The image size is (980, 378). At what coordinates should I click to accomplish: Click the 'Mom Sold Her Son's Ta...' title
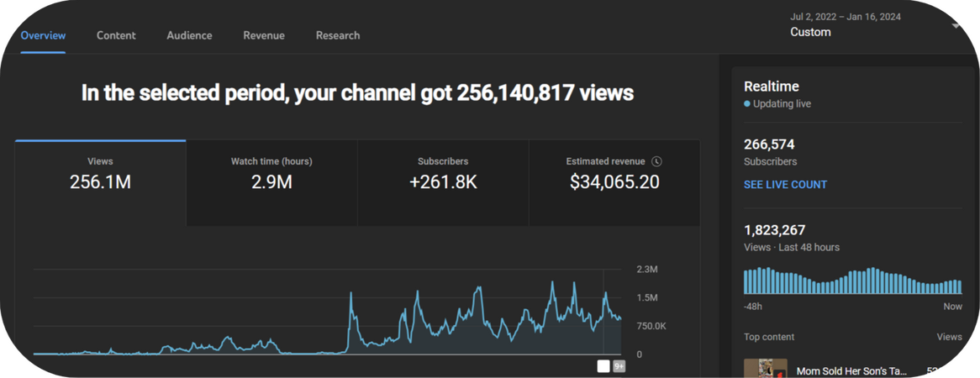pos(851,371)
